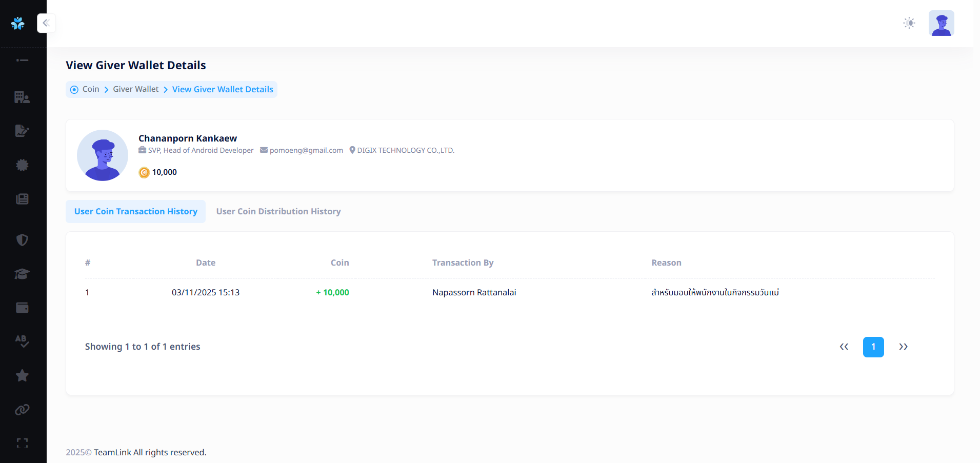The image size is (980, 463).
Task: Go to next page of transactions
Action: [x=903, y=347]
